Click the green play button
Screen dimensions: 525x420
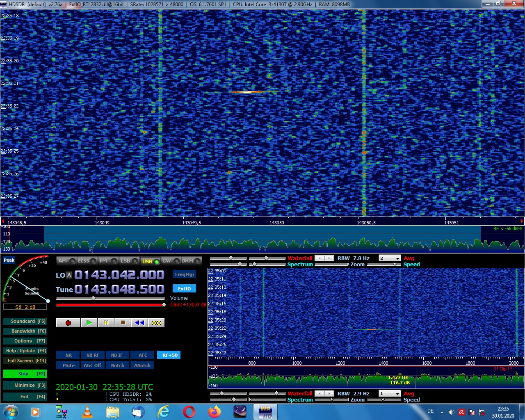point(89,323)
